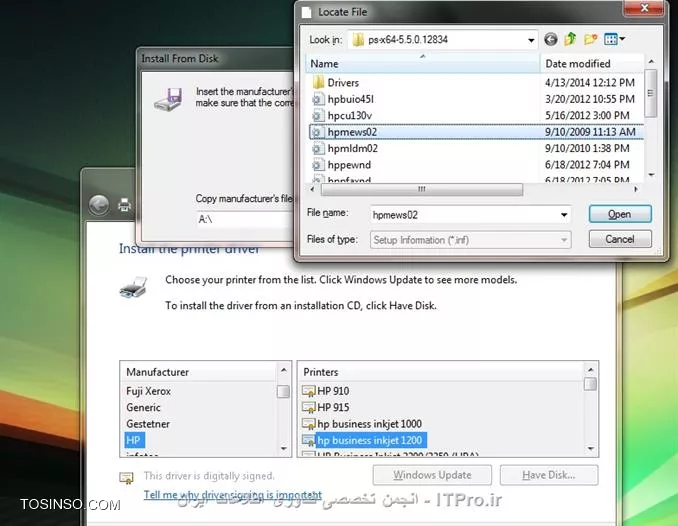Select hp business inkjet 1000

pos(369,424)
